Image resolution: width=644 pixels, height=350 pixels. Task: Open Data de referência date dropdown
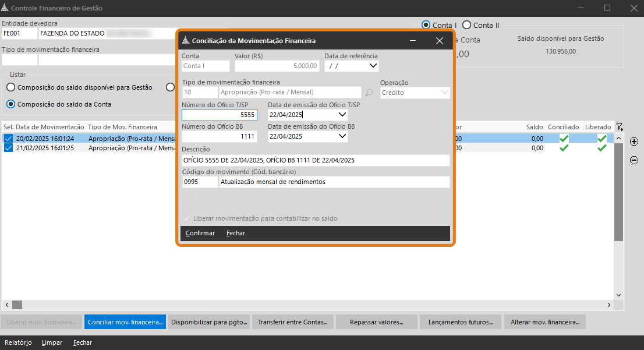click(373, 66)
